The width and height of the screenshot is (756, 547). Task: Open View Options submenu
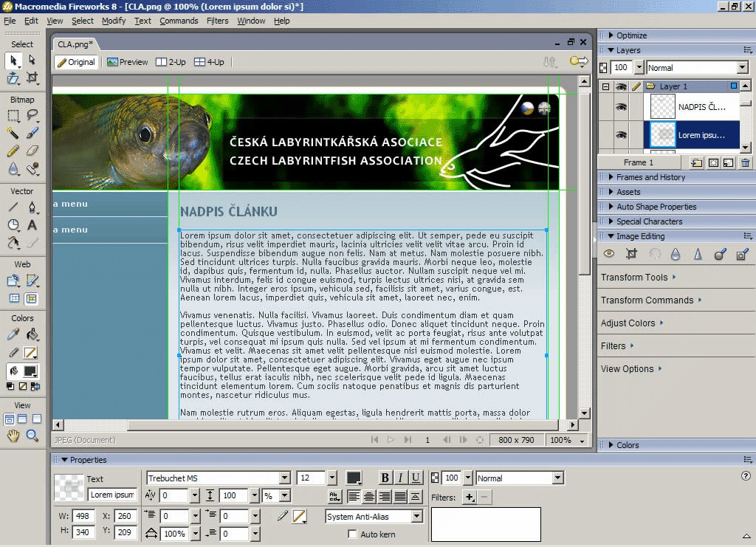(x=631, y=368)
